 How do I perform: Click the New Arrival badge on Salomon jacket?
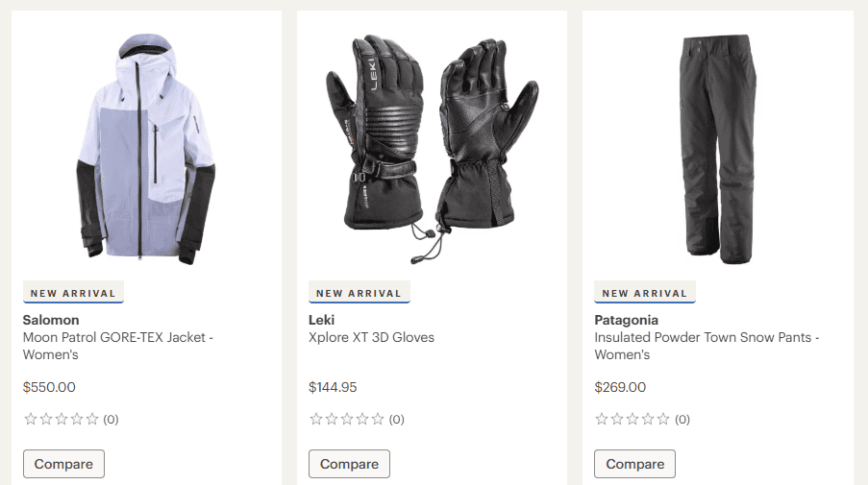tap(73, 293)
